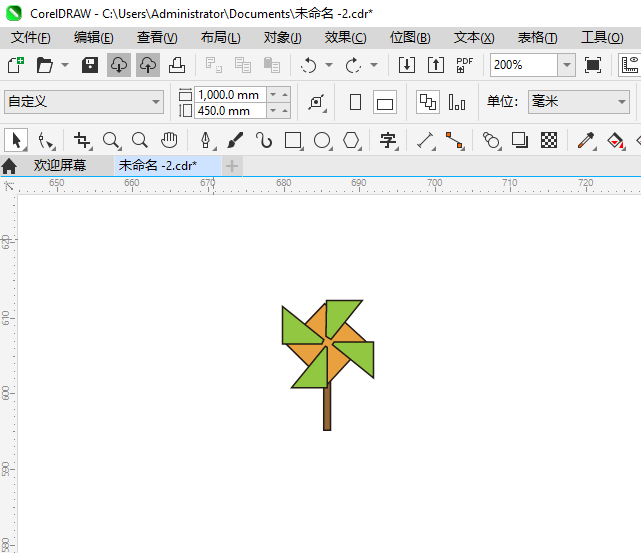
Task: Select the Rectangle tool
Action: tap(294, 140)
